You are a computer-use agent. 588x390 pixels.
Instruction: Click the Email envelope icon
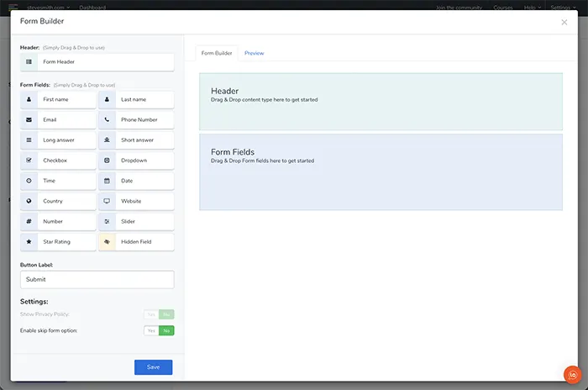[x=29, y=119]
